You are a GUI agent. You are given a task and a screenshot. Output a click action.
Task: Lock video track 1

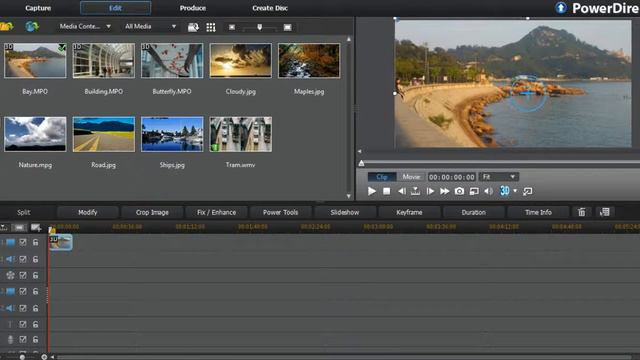[x=36, y=242]
